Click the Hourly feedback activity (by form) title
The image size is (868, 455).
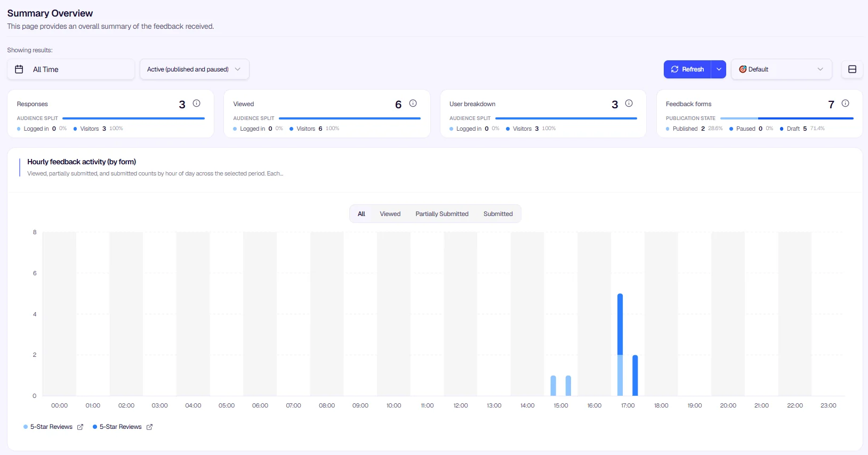pos(82,162)
